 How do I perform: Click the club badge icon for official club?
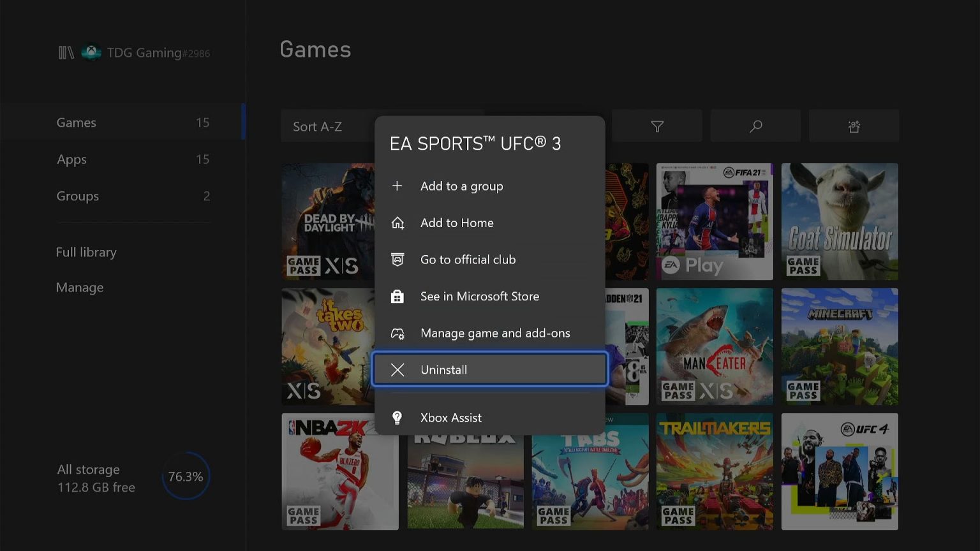397,260
